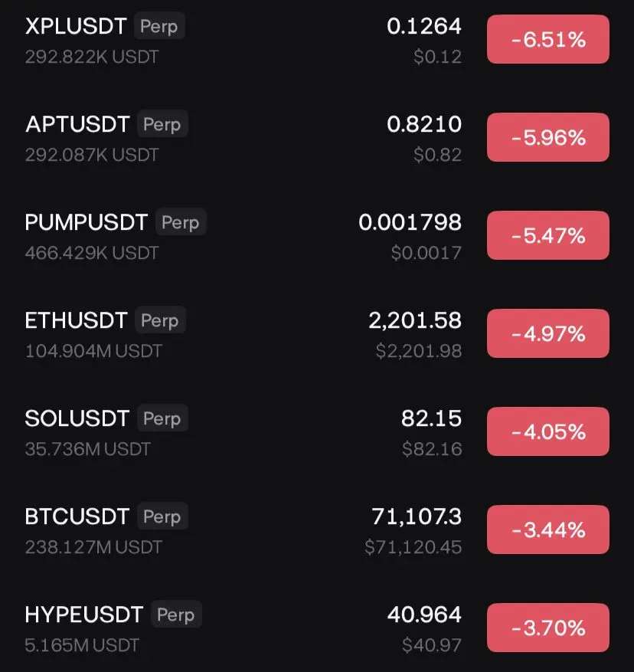Select the PUMPUSDT symbol name

coord(86,222)
